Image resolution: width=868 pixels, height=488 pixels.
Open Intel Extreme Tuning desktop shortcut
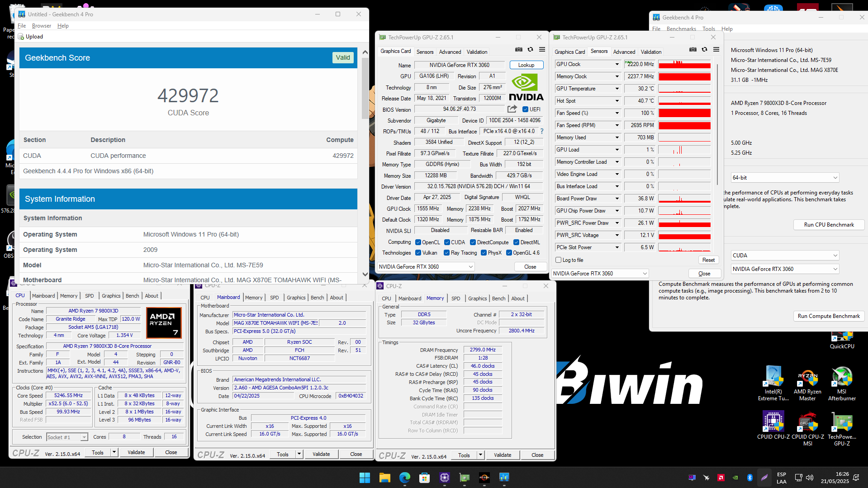click(x=773, y=384)
